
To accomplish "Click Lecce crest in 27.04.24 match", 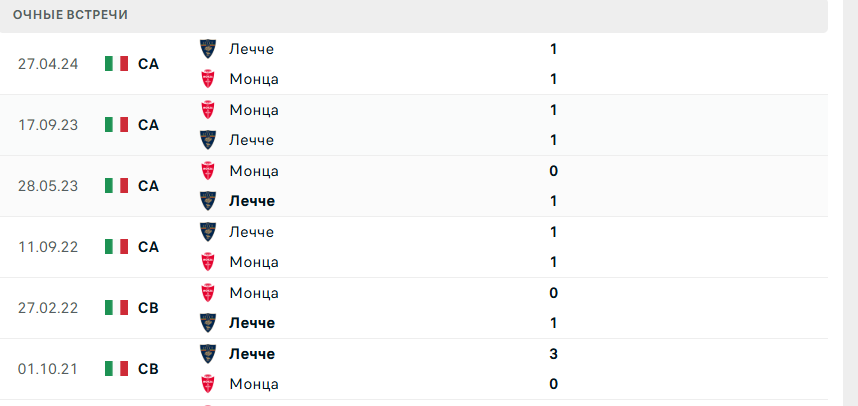I will (208, 48).
